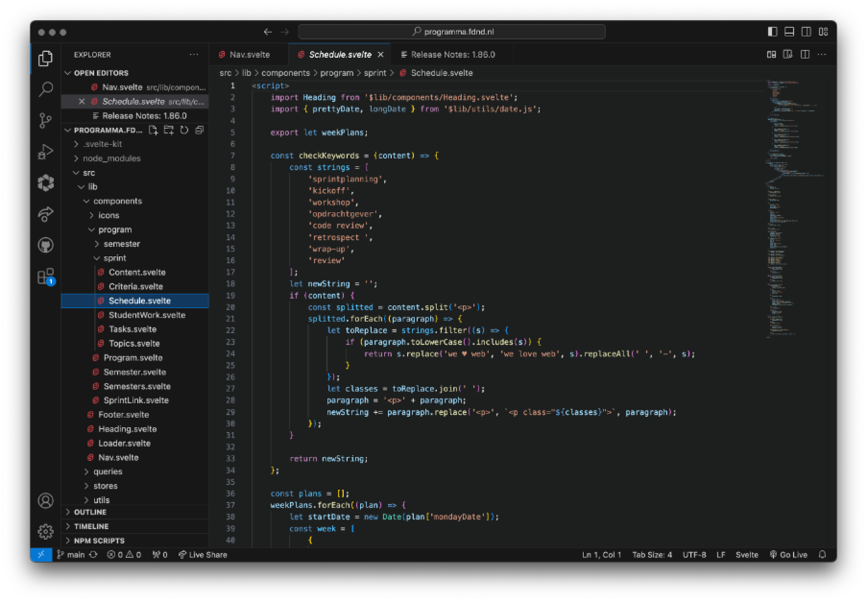Open Explorer more actions ellipsis
Image resolution: width=868 pixels, height=603 pixels.
194,55
